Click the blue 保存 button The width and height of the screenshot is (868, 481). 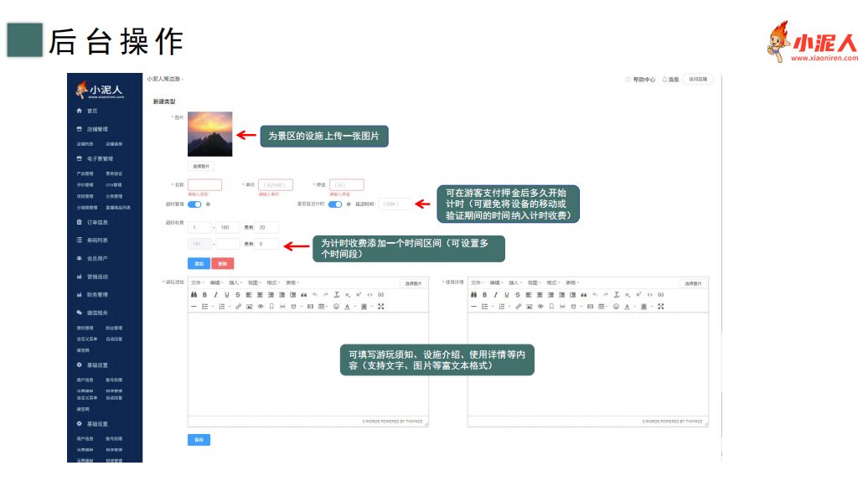[199, 440]
